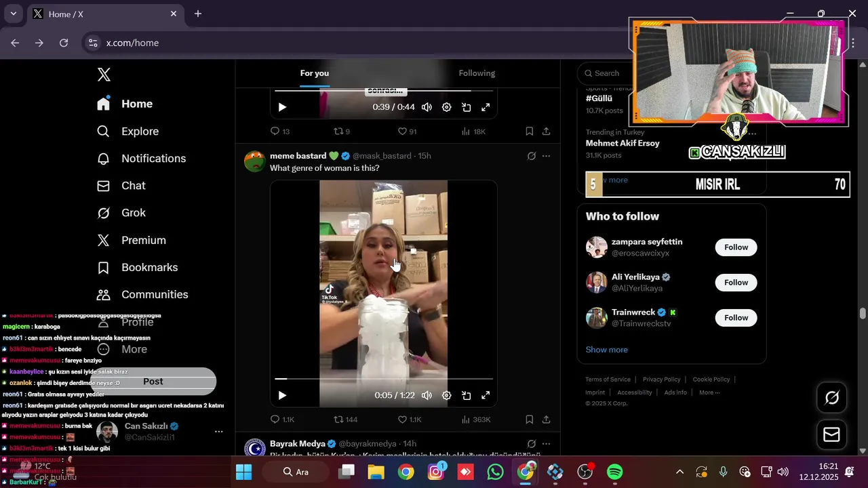
Task: Expand the browser tab search dropdown
Action: pos(14,14)
